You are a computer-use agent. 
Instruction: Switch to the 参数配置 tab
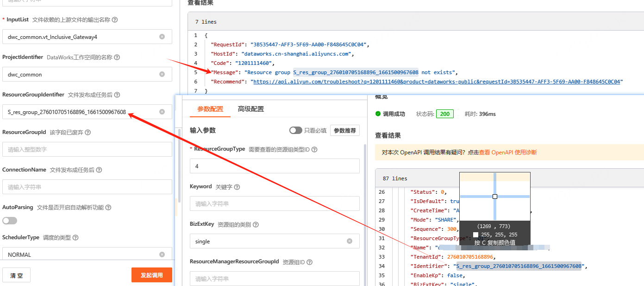pyautogui.click(x=210, y=109)
